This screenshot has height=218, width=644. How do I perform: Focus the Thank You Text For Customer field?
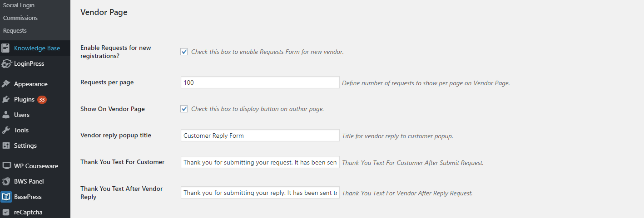[260, 162]
